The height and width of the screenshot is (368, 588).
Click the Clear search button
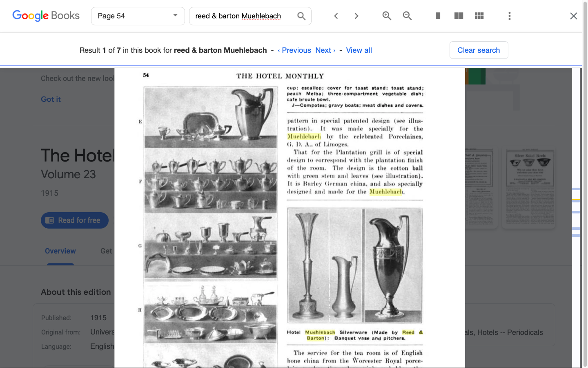[x=479, y=50]
